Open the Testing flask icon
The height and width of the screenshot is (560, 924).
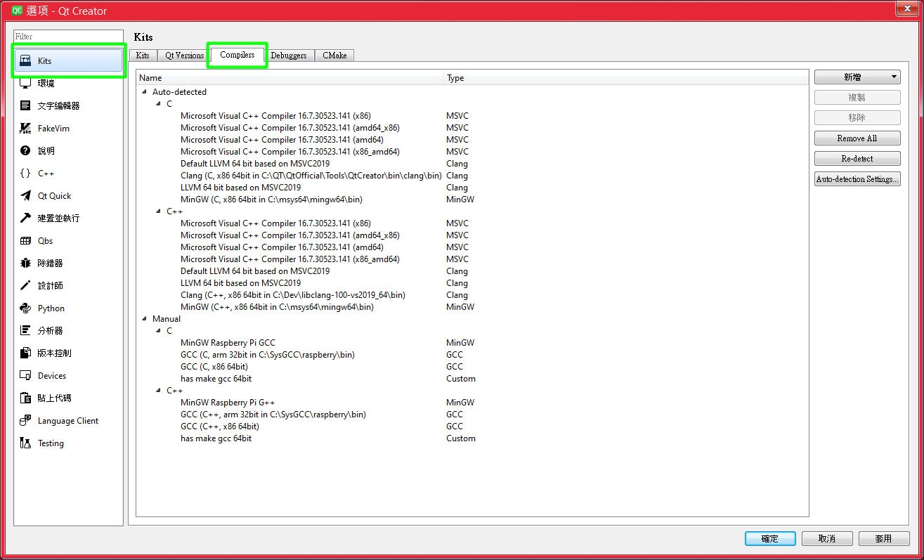tap(25, 443)
